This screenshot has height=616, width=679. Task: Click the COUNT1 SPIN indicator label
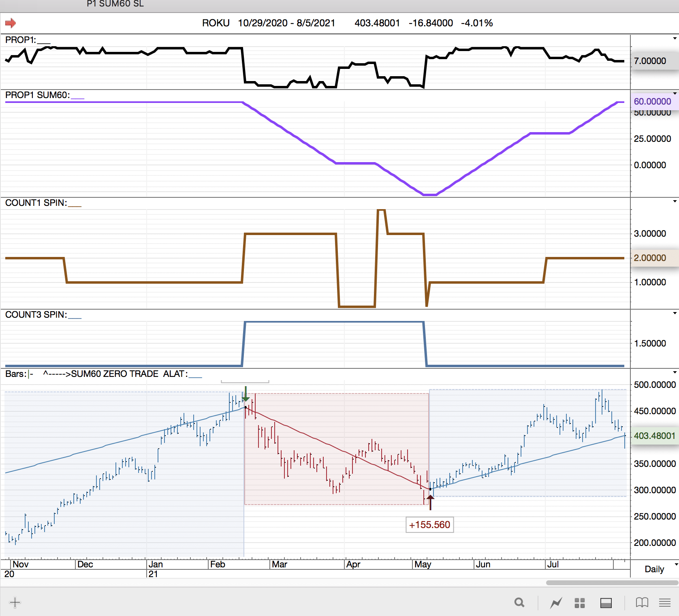tap(36, 203)
